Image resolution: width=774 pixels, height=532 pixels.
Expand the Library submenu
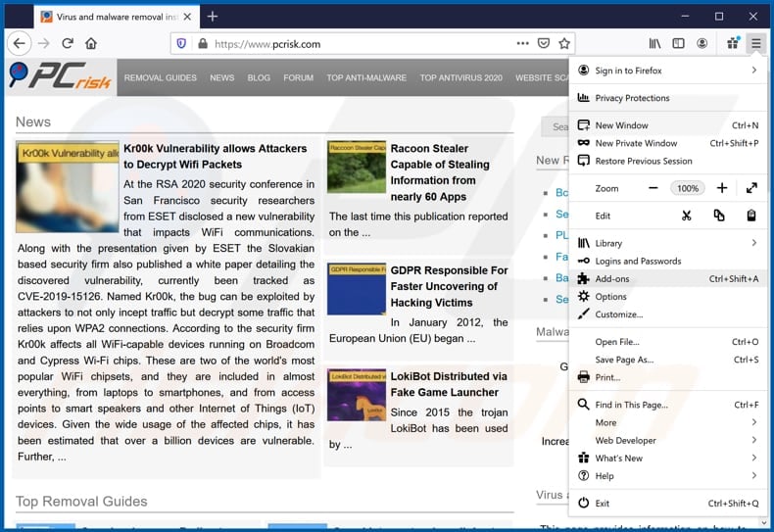pos(666,243)
